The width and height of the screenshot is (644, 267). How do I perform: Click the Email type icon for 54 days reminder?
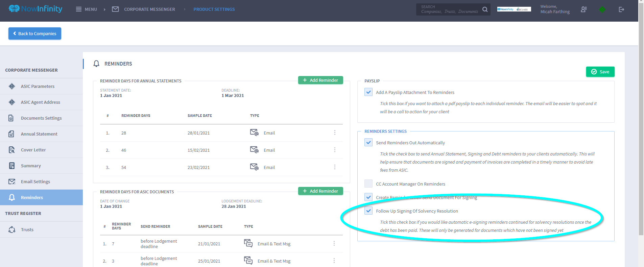tap(254, 167)
